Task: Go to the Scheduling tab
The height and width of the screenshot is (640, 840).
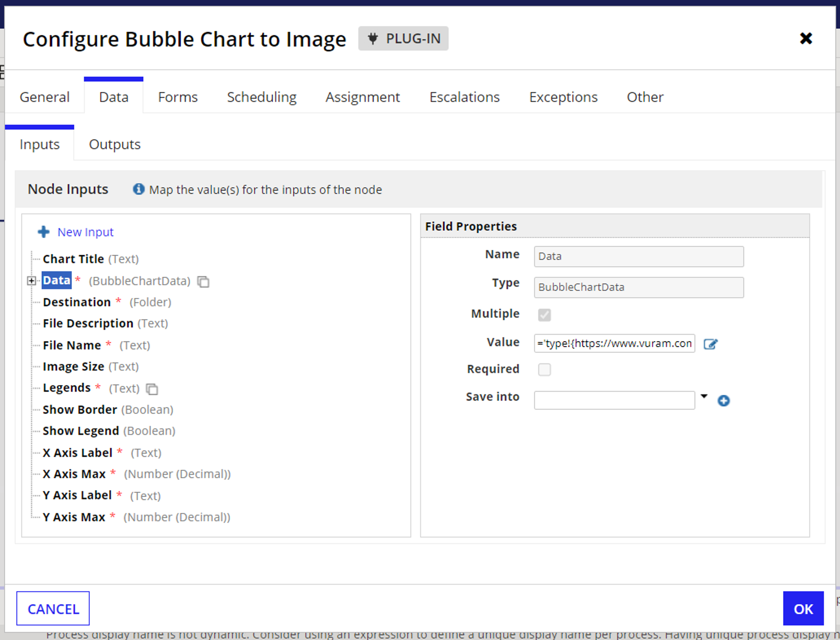Action: [262, 97]
